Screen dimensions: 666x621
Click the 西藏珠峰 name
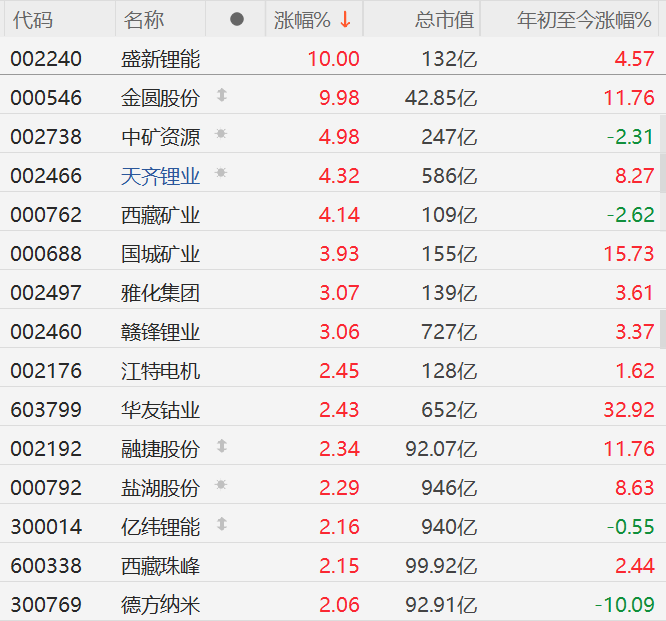[x=161, y=566]
